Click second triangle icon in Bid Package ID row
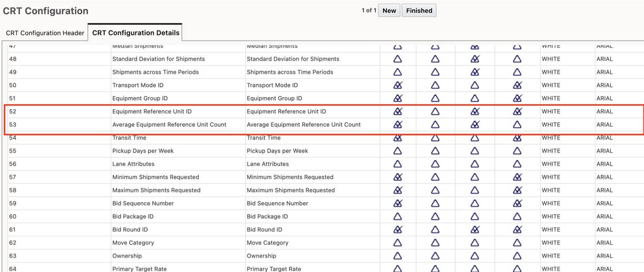644x272 pixels. (435, 217)
